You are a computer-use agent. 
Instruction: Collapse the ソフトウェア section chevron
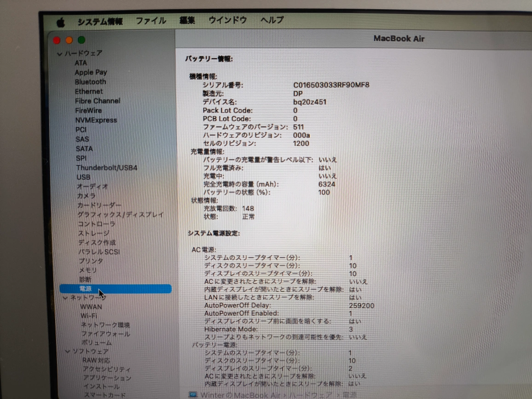(x=68, y=352)
